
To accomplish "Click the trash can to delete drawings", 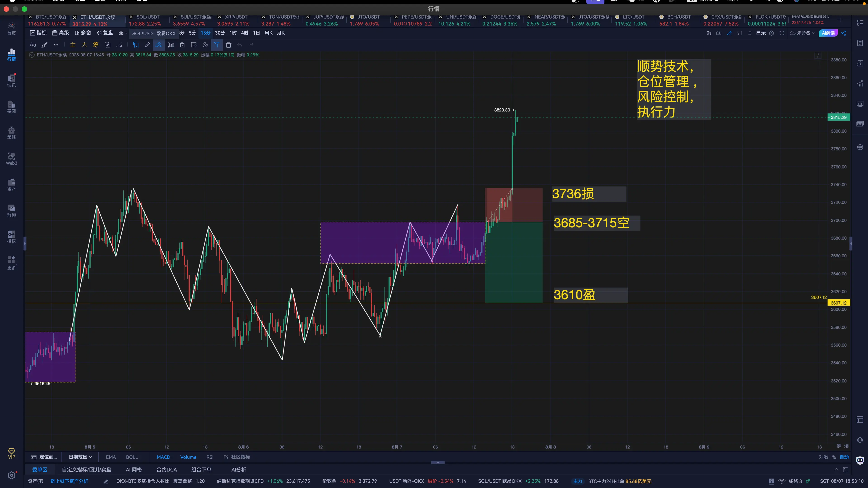I will tap(229, 45).
